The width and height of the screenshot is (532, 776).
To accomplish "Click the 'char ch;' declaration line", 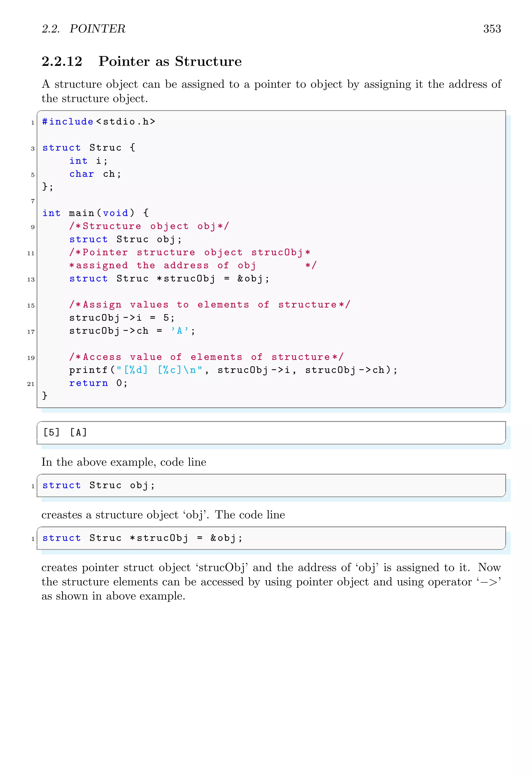I will [95, 174].
